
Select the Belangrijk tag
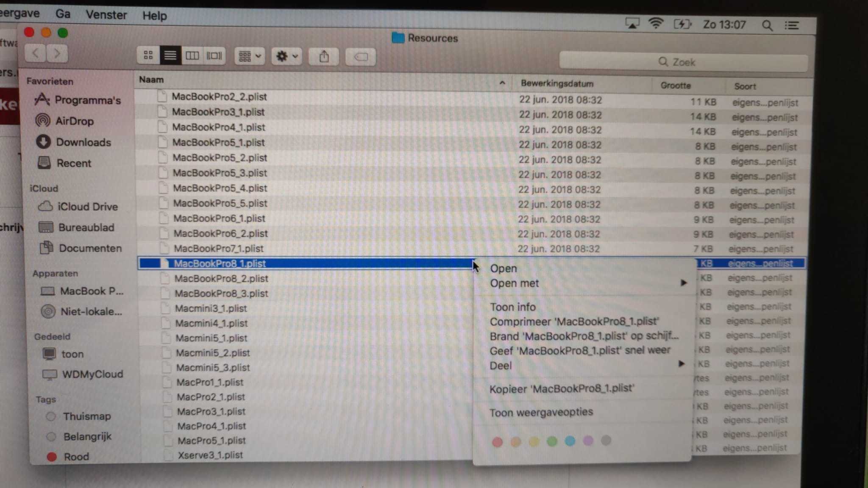point(79,436)
